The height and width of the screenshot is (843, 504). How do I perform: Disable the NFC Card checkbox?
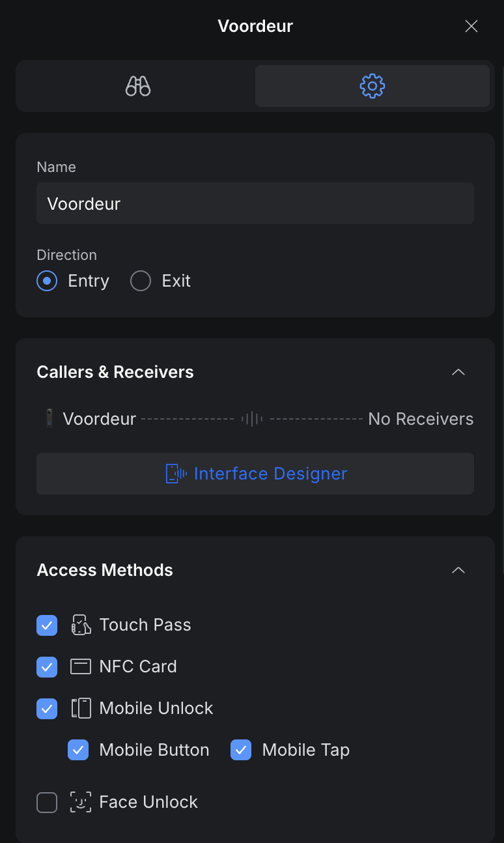(47, 667)
